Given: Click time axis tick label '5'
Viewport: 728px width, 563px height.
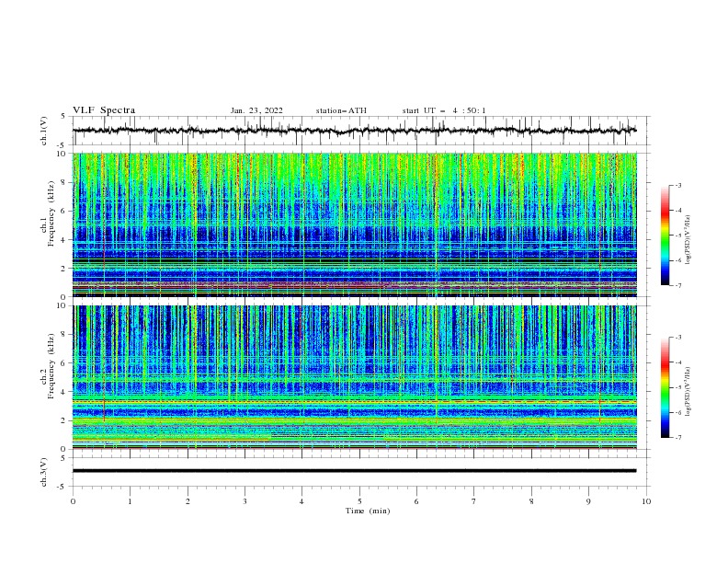Looking at the screenshot, I should coord(359,501).
